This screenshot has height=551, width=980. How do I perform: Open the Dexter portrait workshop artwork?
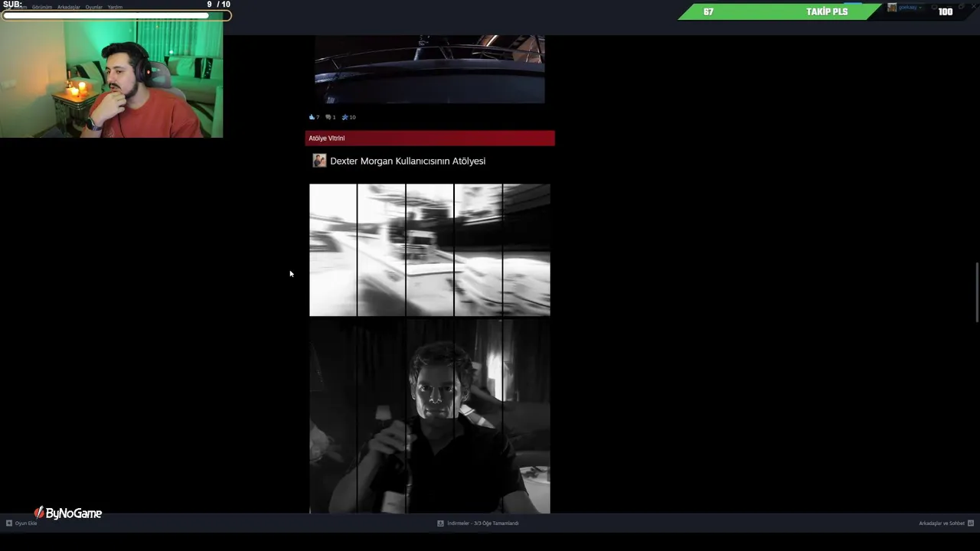point(430,417)
